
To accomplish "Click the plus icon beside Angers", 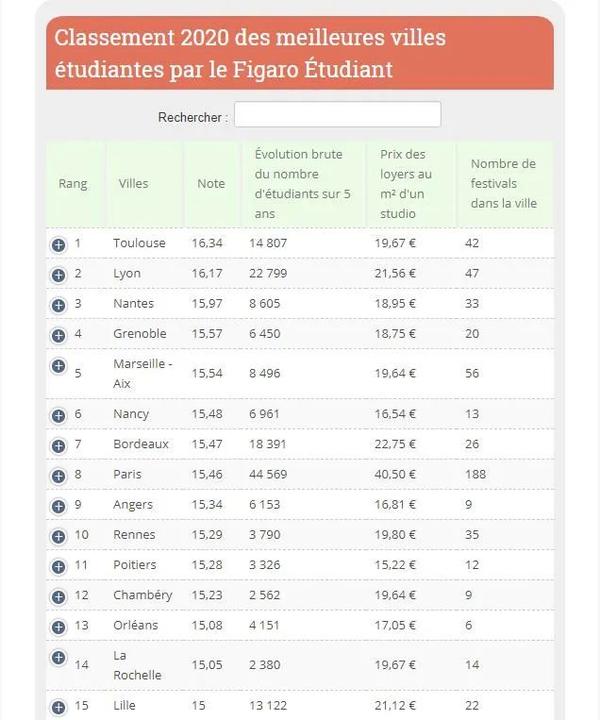I will tap(58, 505).
